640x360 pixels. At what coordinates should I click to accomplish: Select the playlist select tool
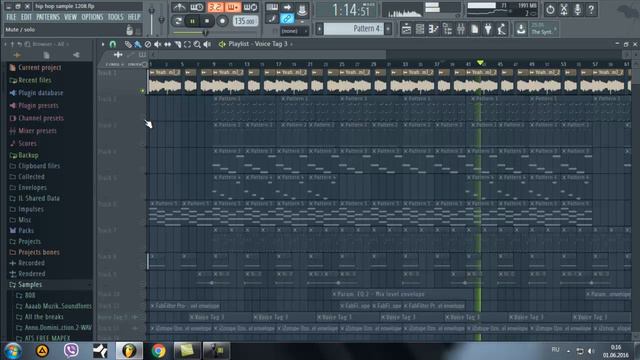(187, 44)
